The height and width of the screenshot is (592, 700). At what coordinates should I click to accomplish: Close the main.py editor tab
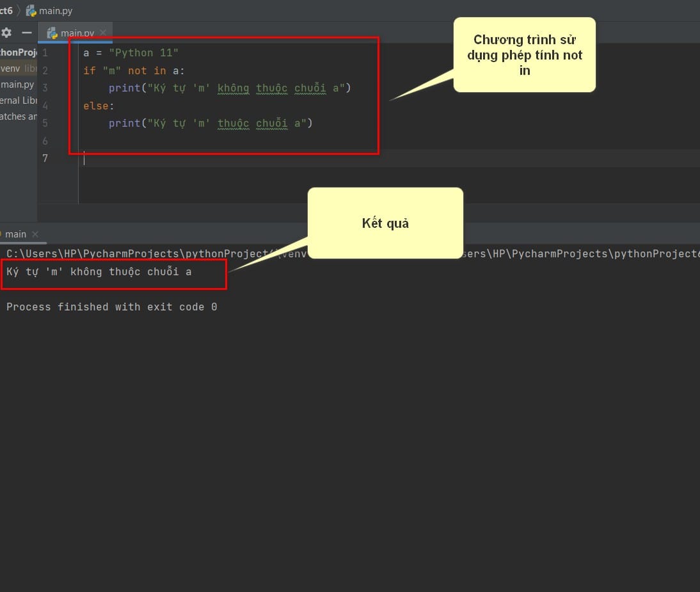point(103,33)
